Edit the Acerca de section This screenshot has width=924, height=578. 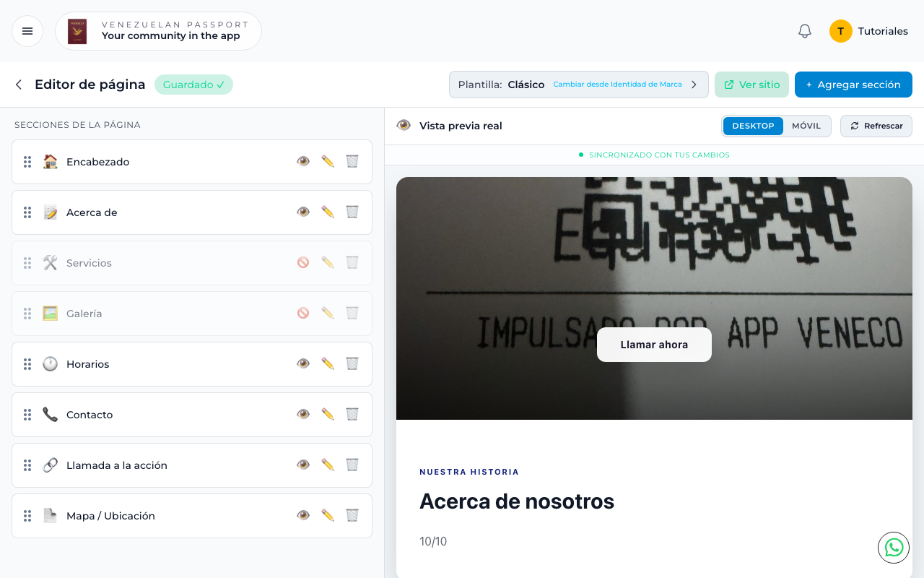328,212
